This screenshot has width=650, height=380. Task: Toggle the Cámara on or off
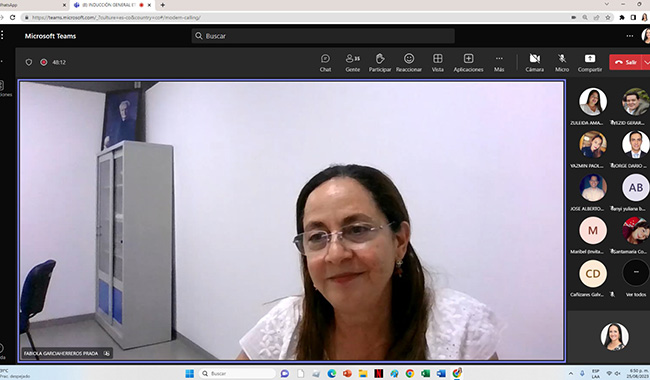pos(535,63)
